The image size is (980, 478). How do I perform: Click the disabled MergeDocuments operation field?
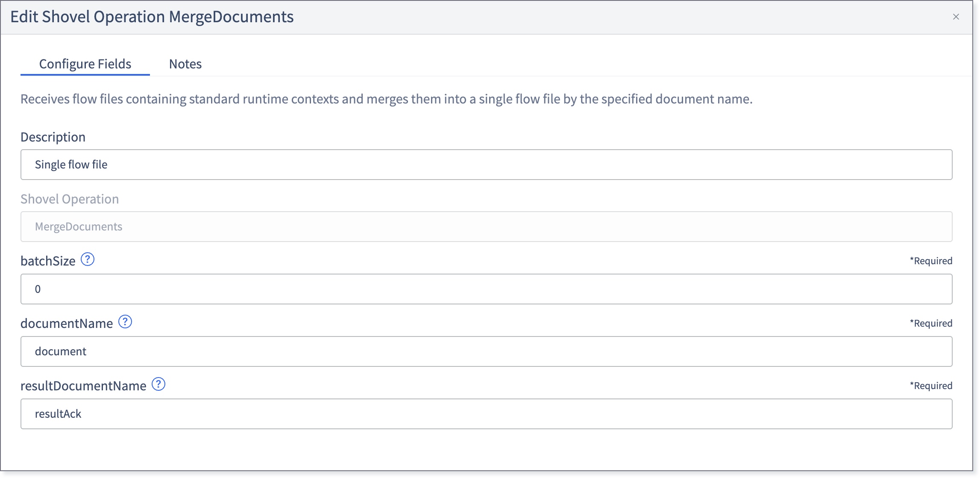pyautogui.click(x=486, y=227)
